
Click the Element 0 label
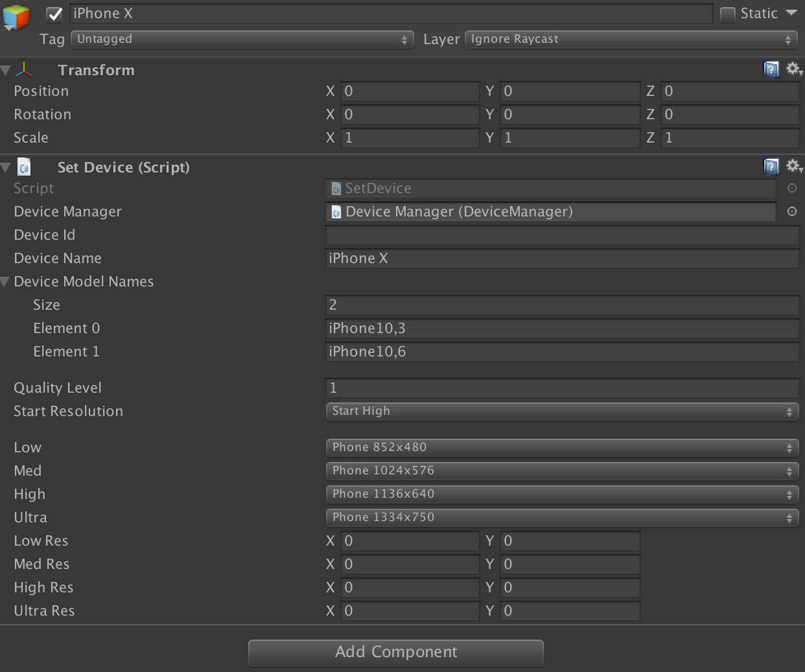[67, 329]
